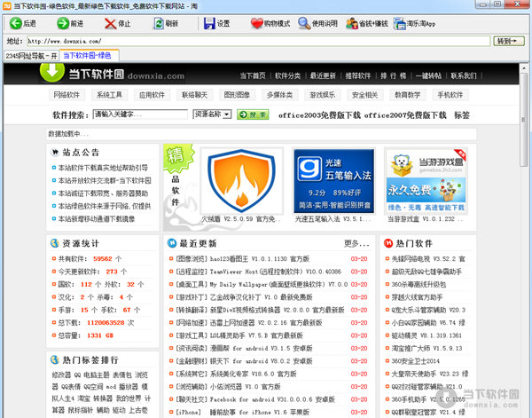The width and height of the screenshot is (532, 418).
Task: Open 推荐软件 in the top nav
Action: coord(358,75)
